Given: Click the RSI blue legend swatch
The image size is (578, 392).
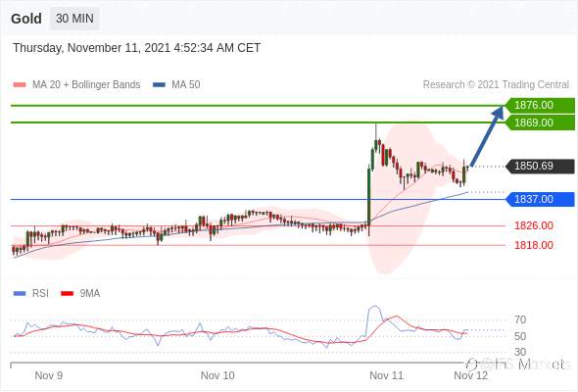Looking at the screenshot, I should click(x=20, y=294).
